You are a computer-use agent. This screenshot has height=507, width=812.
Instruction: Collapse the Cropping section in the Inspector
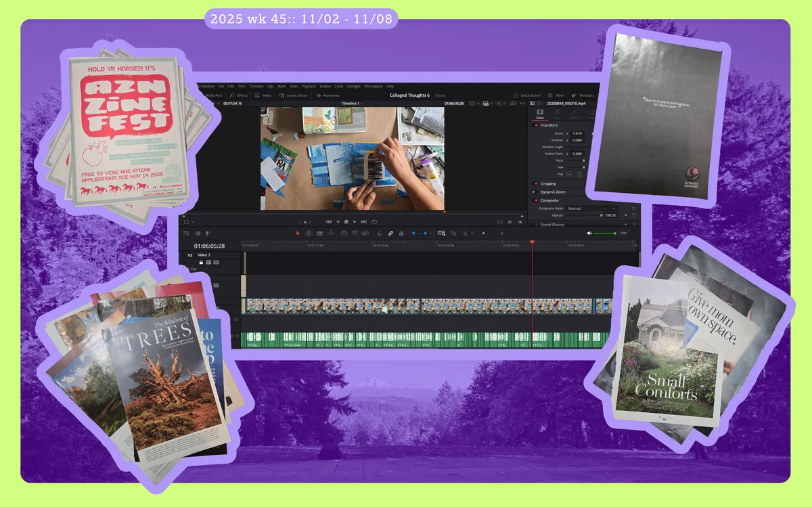(548, 183)
